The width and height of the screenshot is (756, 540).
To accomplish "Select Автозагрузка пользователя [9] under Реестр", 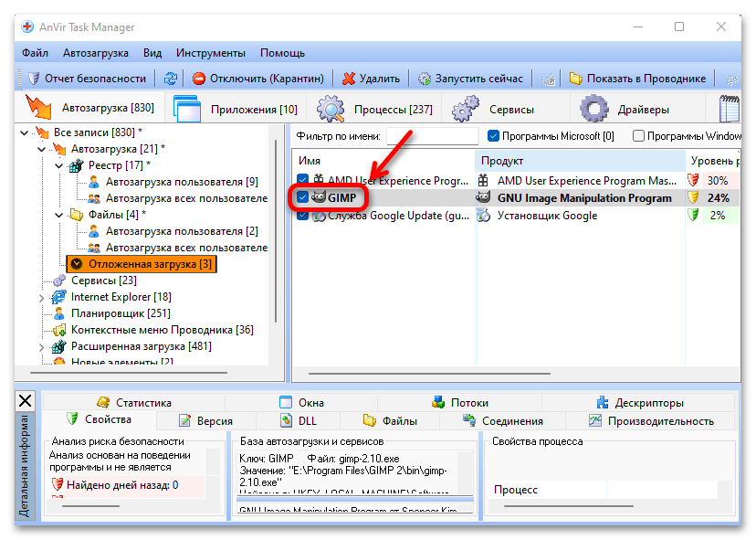I will [x=182, y=182].
